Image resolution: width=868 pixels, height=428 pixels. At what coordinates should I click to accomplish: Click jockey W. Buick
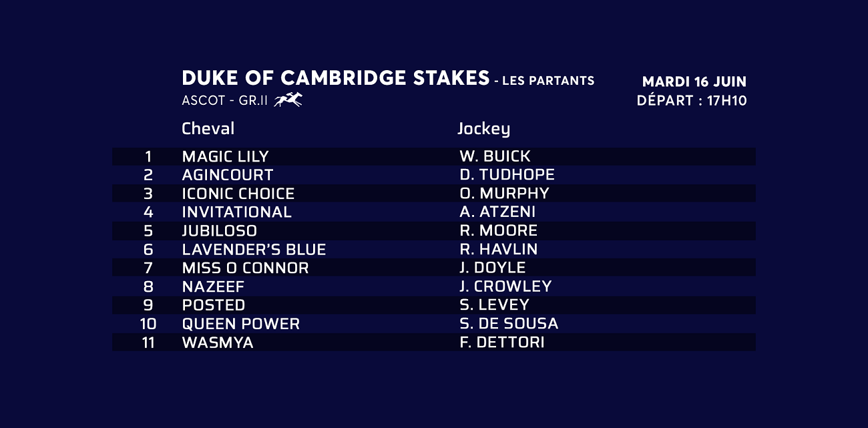(x=495, y=157)
